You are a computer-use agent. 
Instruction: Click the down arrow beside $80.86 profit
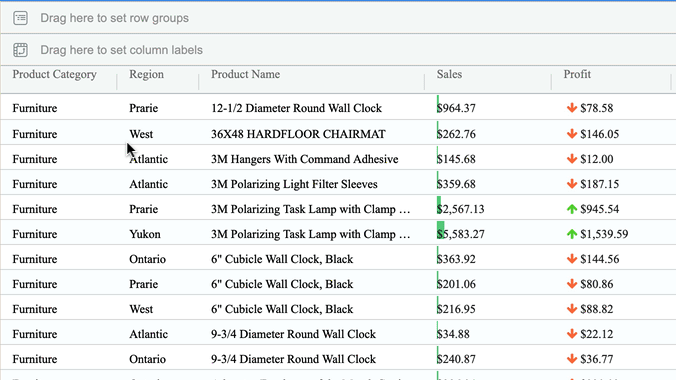pyautogui.click(x=572, y=284)
